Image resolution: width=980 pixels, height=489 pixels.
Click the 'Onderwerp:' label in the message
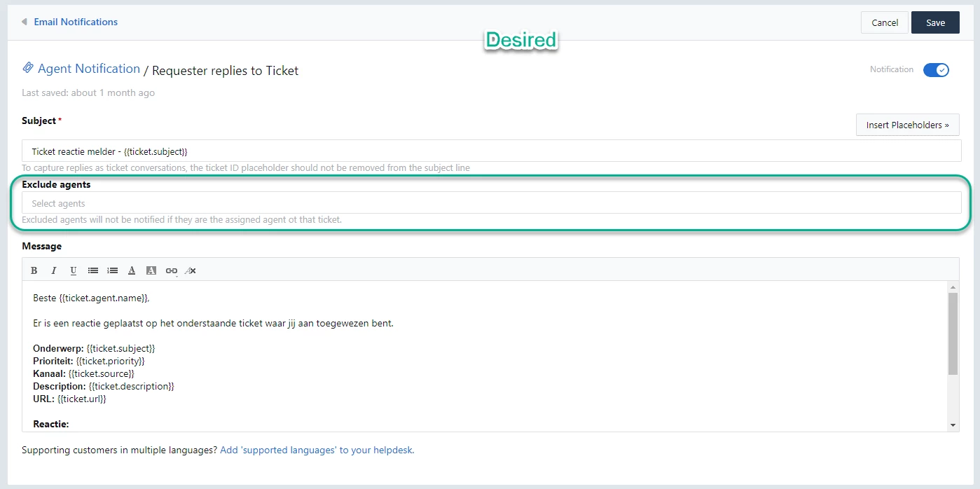[x=59, y=348]
